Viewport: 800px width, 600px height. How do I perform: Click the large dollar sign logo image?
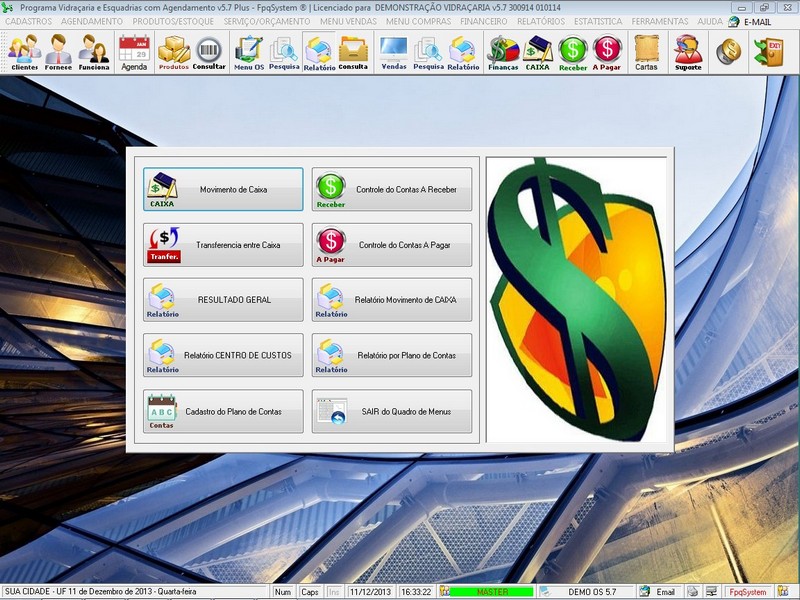(x=576, y=298)
